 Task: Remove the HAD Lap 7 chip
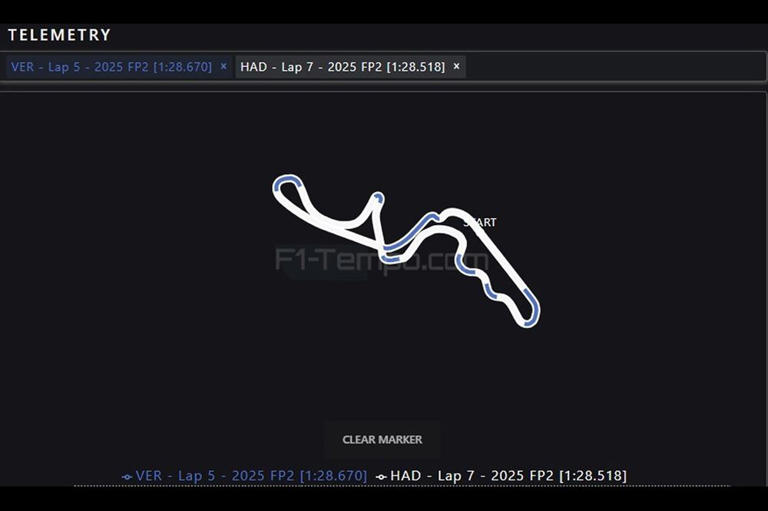click(457, 67)
